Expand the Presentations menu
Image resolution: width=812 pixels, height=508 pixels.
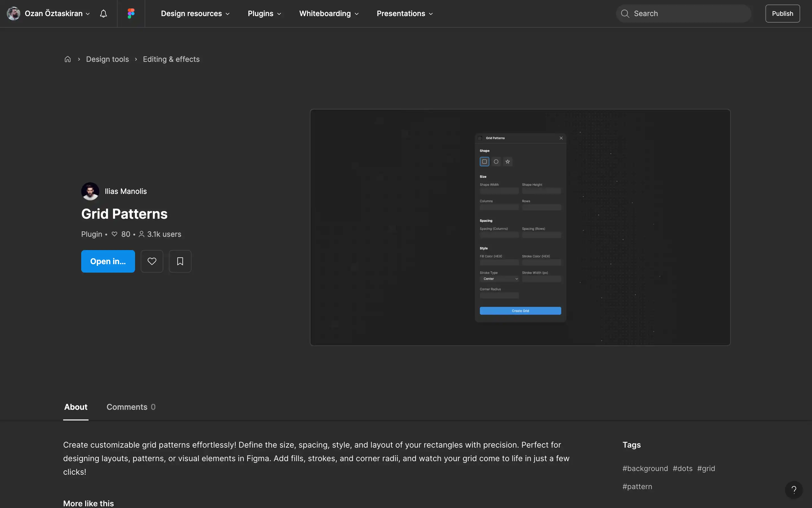(405, 14)
